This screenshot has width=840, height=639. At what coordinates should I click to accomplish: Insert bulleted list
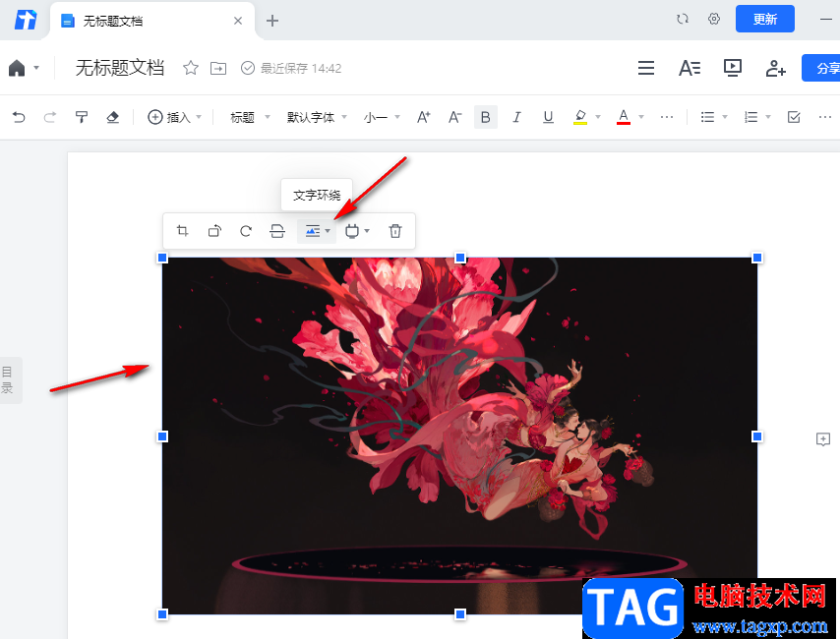click(707, 117)
